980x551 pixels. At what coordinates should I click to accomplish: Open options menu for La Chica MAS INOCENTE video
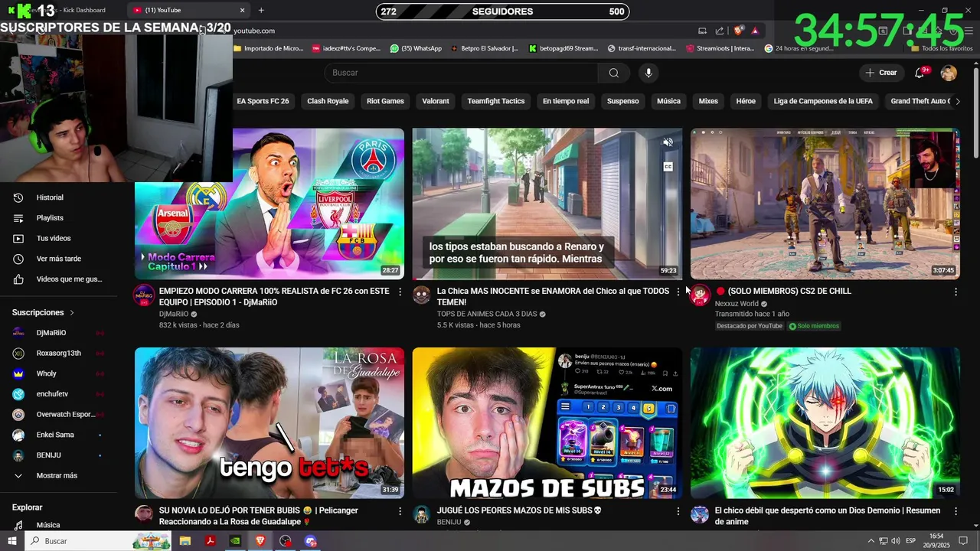click(x=678, y=292)
